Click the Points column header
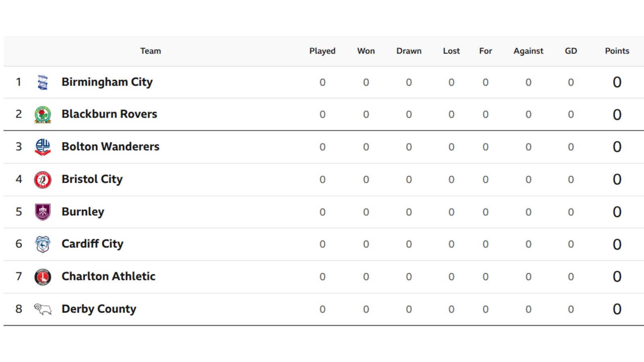The width and height of the screenshot is (644, 362). tap(617, 51)
